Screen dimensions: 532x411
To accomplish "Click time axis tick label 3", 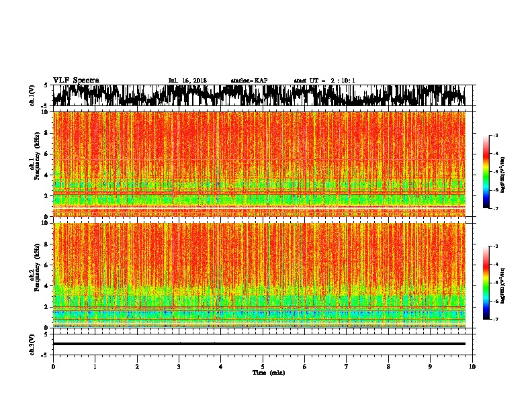I will pos(179,367).
